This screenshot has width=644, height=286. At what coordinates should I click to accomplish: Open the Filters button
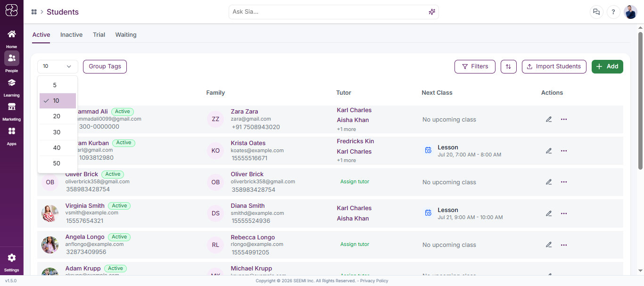(475, 66)
